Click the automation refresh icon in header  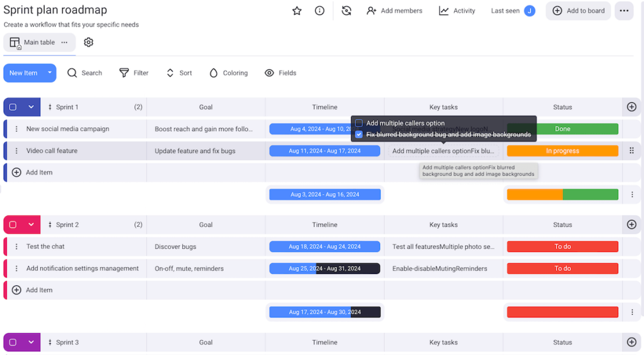coord(346,11)
